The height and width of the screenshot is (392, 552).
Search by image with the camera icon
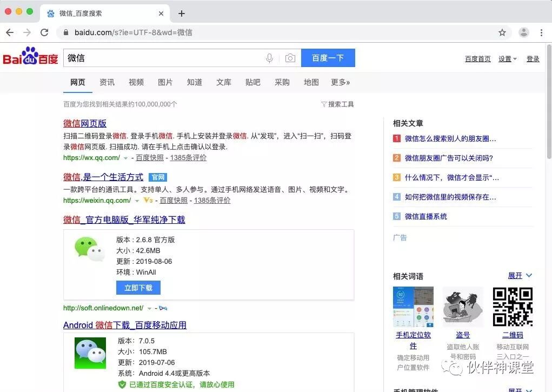coord(290,58)
